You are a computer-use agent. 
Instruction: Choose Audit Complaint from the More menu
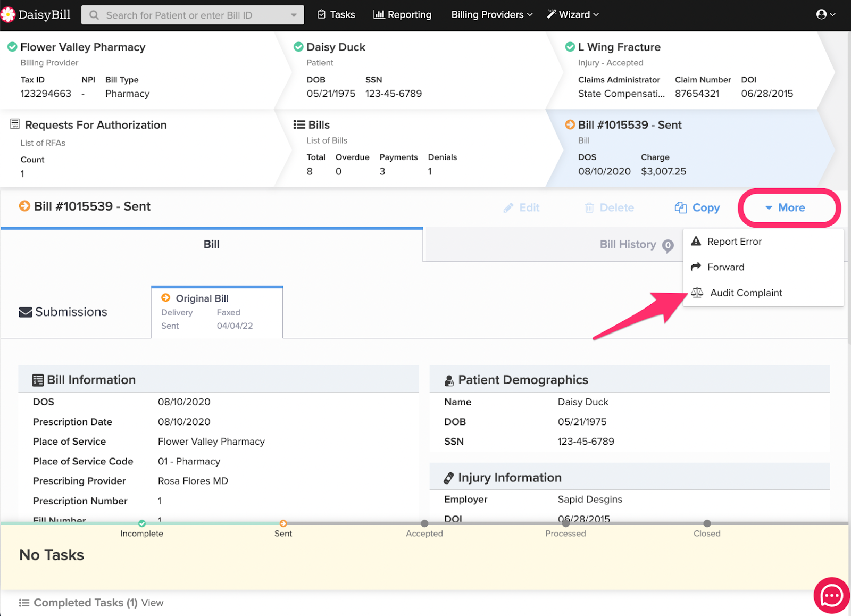pyautogui.click(x=763, y=293)
